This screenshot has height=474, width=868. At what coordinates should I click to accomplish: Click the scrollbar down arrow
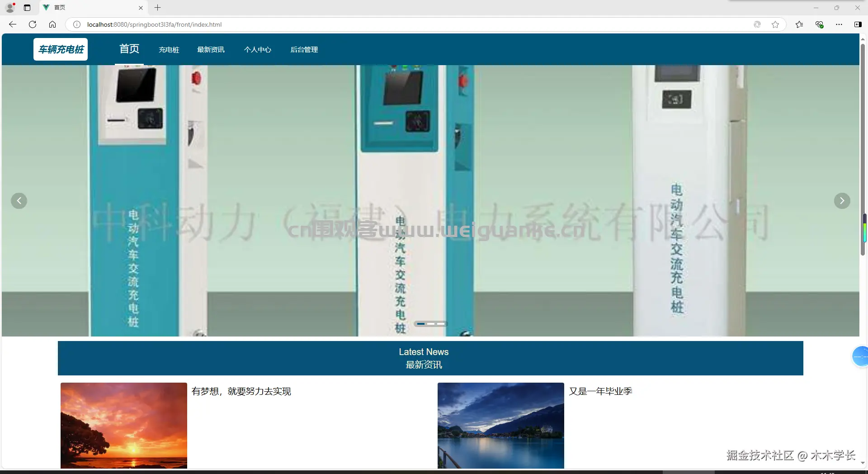[863, 463]
